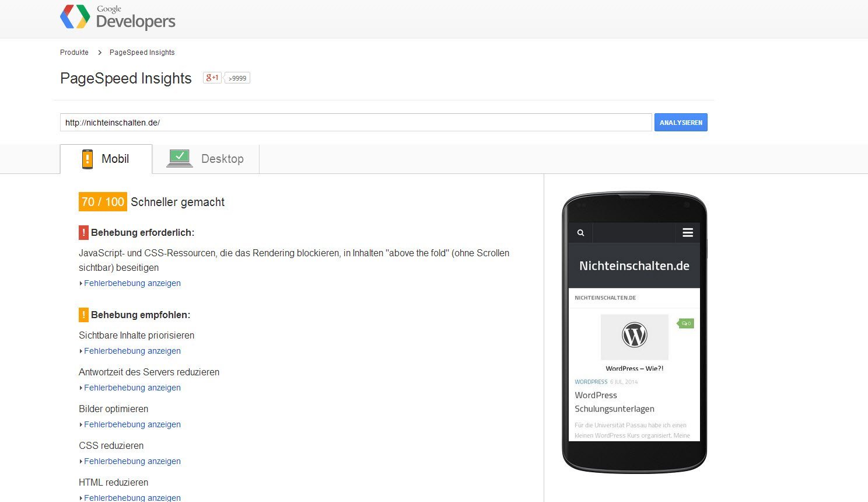This screenshot has height=502, width=868.
Task: Expand Fehlerbehebung anzeigen under JavaScript- und CSS-Ressourcen
Action: pos(132,283)
